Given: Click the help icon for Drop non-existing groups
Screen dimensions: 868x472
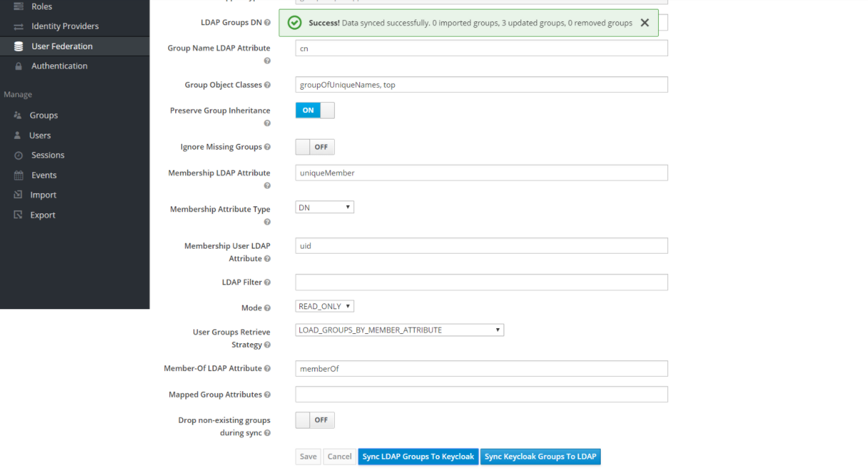Looking at the screenshot, I should coord(267,434).
